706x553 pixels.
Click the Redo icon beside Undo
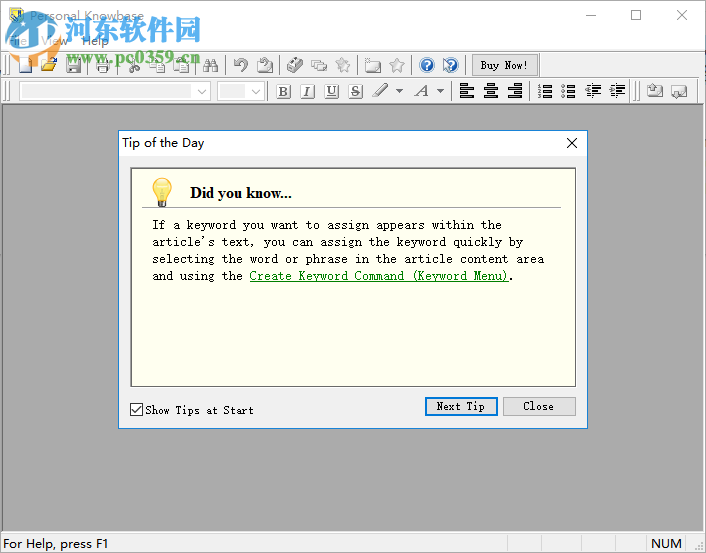tap(265, 66)
